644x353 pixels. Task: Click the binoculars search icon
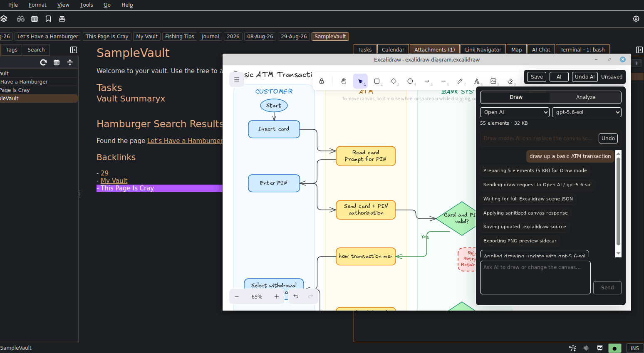(x=21, y=19)
